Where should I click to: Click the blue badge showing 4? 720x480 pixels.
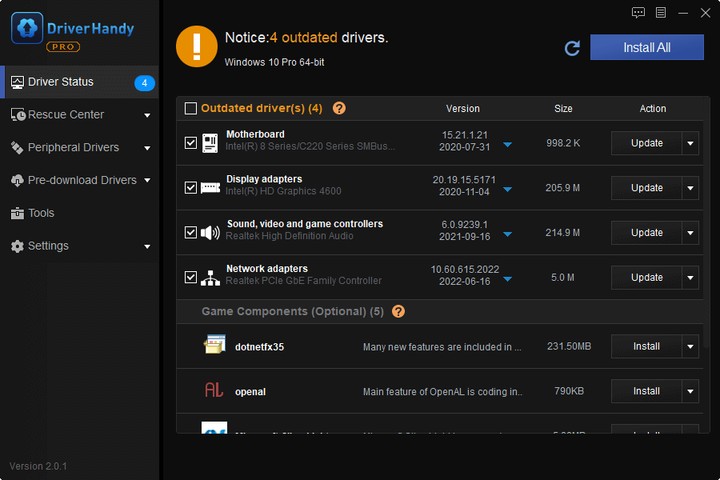pyautogui.click(x=144, y=83)
